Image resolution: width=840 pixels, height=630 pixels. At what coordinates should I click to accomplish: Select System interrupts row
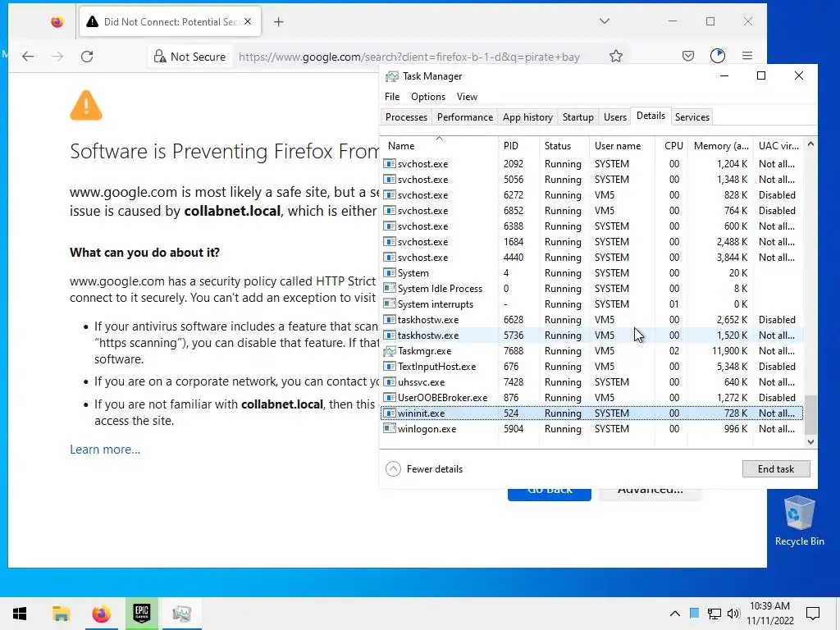[x=592, y=304]
